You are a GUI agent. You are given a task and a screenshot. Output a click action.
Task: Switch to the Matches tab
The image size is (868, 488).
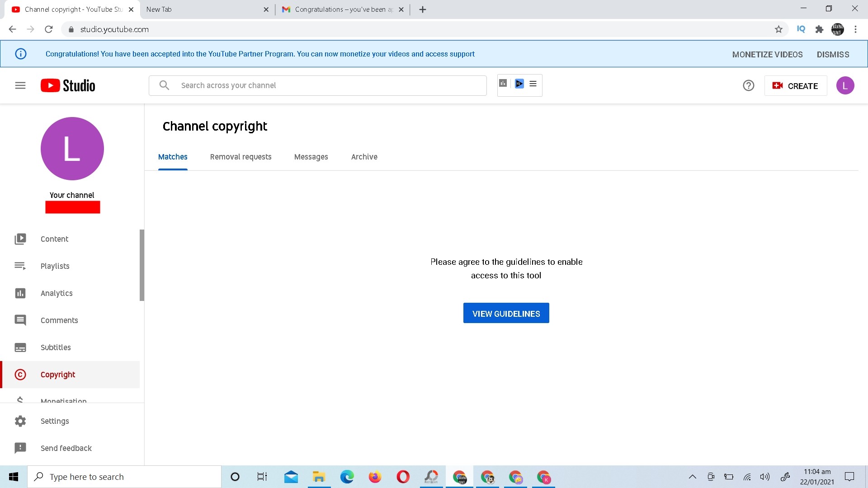(173, 157)
